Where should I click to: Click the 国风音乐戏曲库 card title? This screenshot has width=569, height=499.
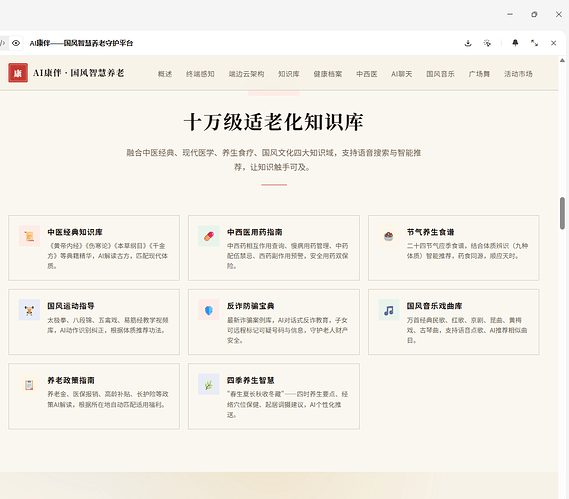(x=434, y=306)
